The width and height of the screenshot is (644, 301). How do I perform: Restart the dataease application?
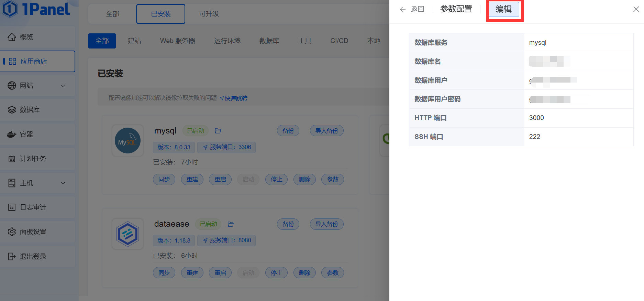220,273
